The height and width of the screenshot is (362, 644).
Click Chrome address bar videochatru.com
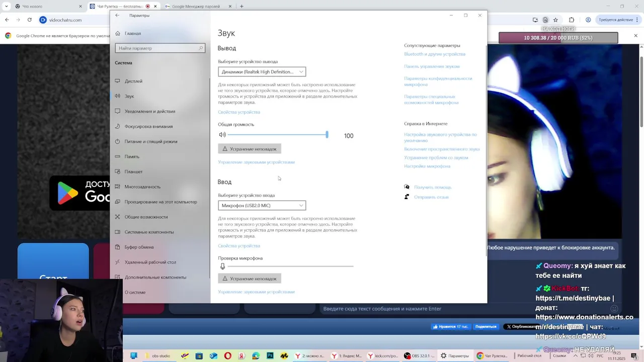pyautogui.click(x=65, y=20)
